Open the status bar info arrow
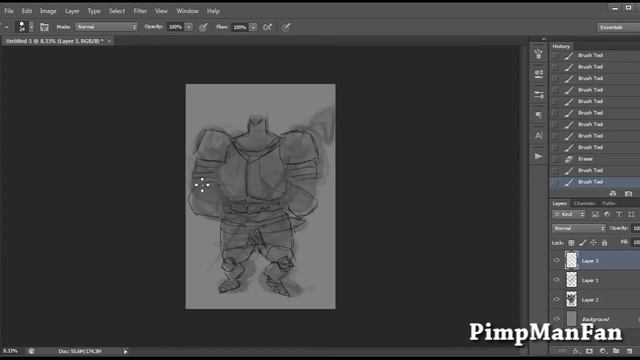The height and width of the screenshot is (360, 640). pos(125,351)
